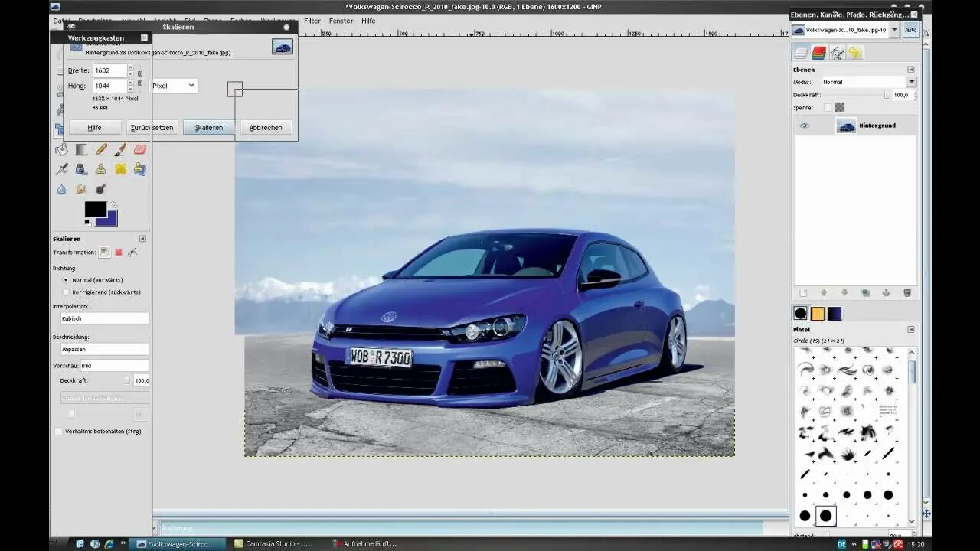Select the Heal tool
The width and height of the screenshot is (980, 551).
[120, 169]
